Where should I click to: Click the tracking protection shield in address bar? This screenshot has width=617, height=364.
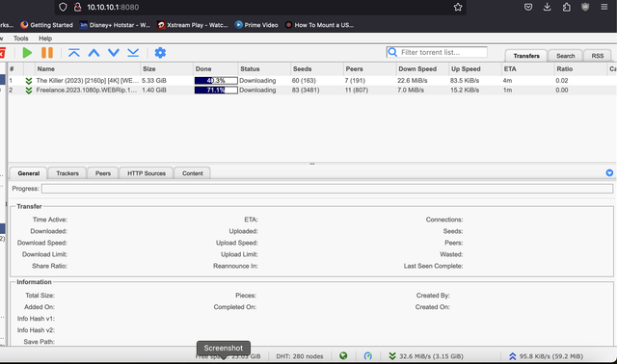pos(63,7)
